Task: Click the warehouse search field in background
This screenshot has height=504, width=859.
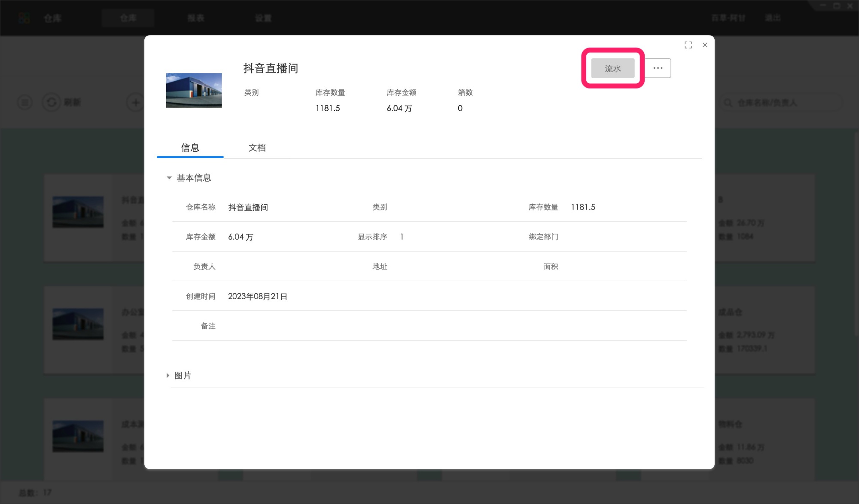Action: coord(781,103)
